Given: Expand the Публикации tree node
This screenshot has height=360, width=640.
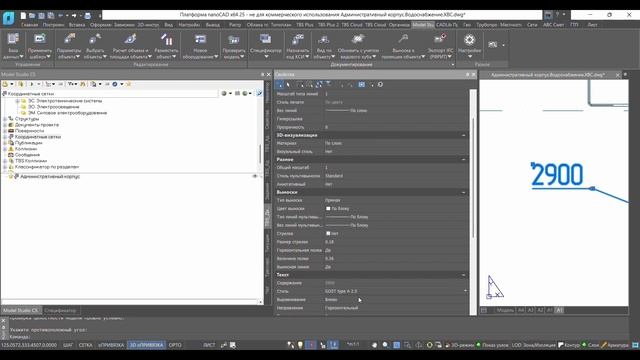Looking at the screenshot, I should click(5, 143).
